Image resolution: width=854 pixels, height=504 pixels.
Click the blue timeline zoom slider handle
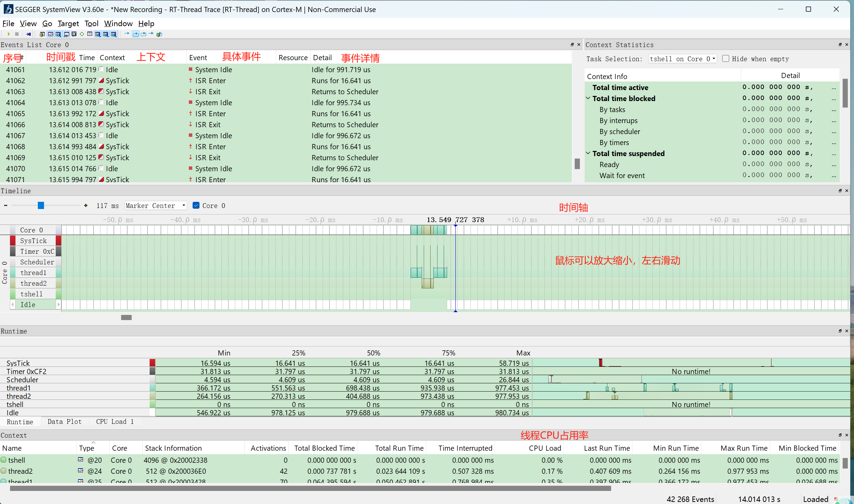pyautogui.click(x=41, y=206)
